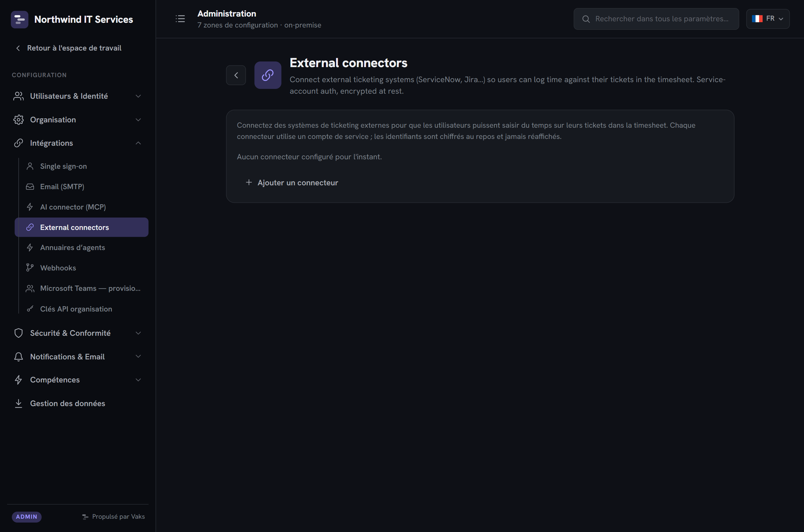Viewport: 804px width, 532px height.
Task: Click '7 zones de configuration · on-premise' text
Action: [x=259, y=25]
